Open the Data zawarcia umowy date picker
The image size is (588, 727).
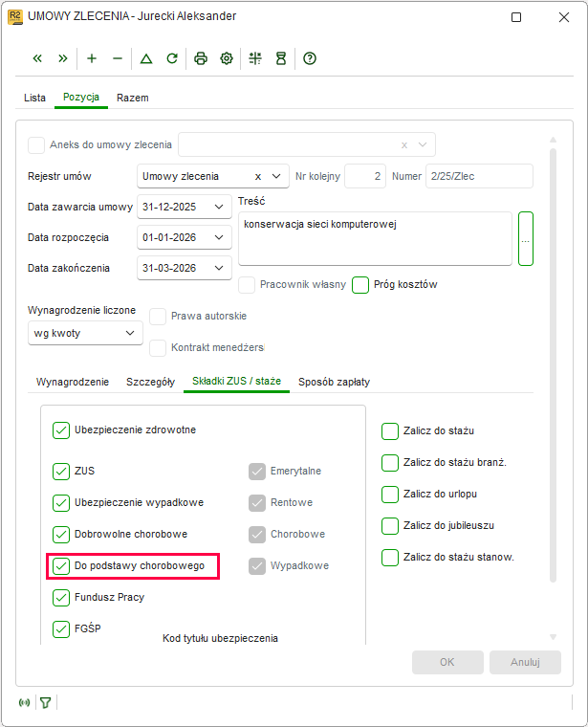point(219,207)
